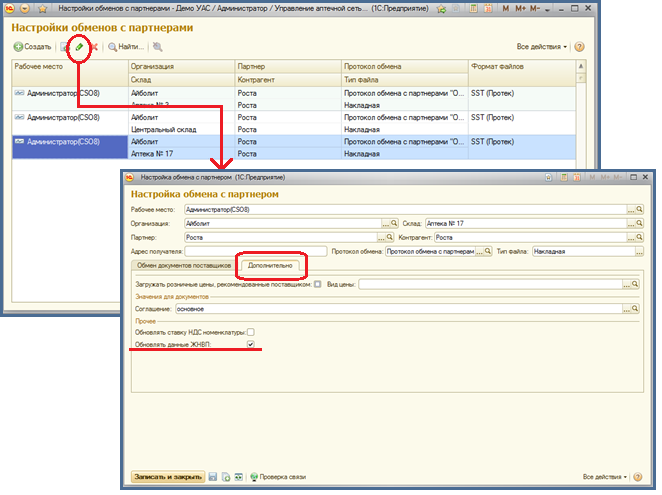Open the selection ellipsis for Склад
The width and height of the screenshot is (662, 495).
tap(631, 223)
